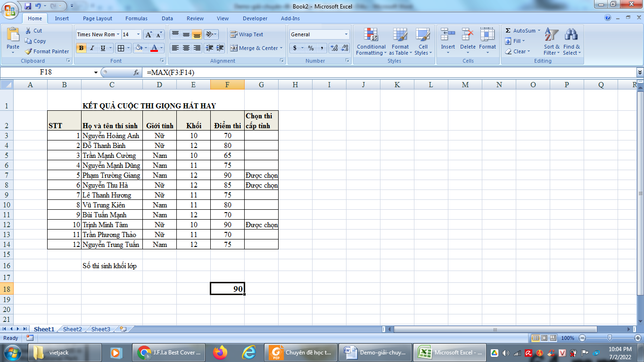Click Sort & Filter button
This screenshot has width=644, height=362.
click(x=552, y=41)
